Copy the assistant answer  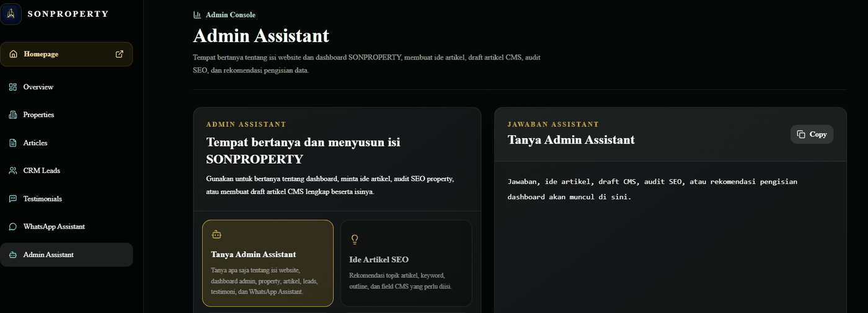[812, 134]
